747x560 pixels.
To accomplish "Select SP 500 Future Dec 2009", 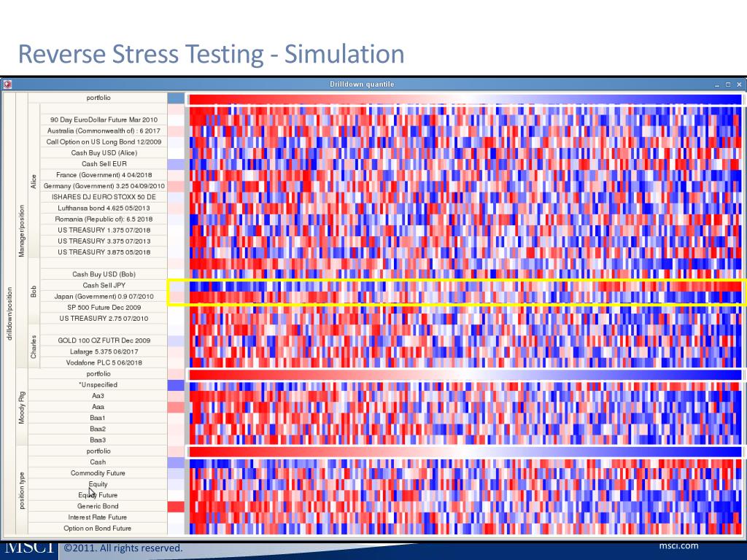I will click(x=104, y=307).
